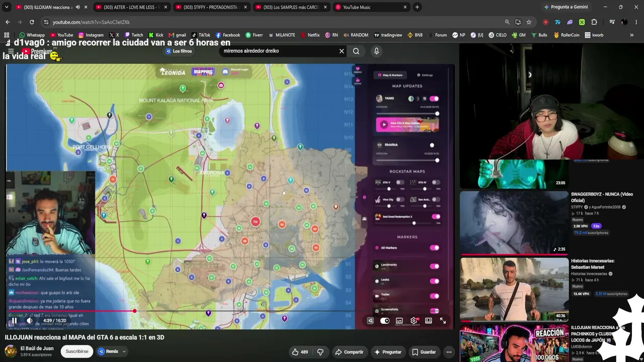Open El Baúl de Juan channel avatar

11,351
